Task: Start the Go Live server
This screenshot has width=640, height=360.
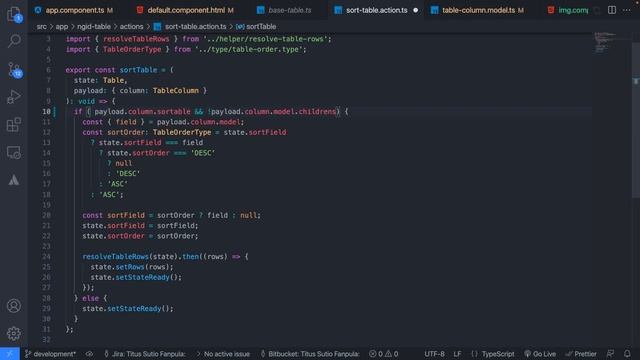Action: 540,354
